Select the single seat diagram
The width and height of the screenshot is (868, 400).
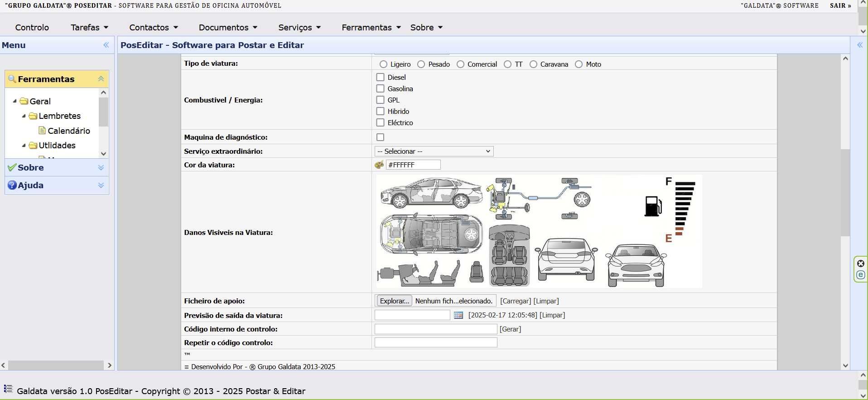476,272
